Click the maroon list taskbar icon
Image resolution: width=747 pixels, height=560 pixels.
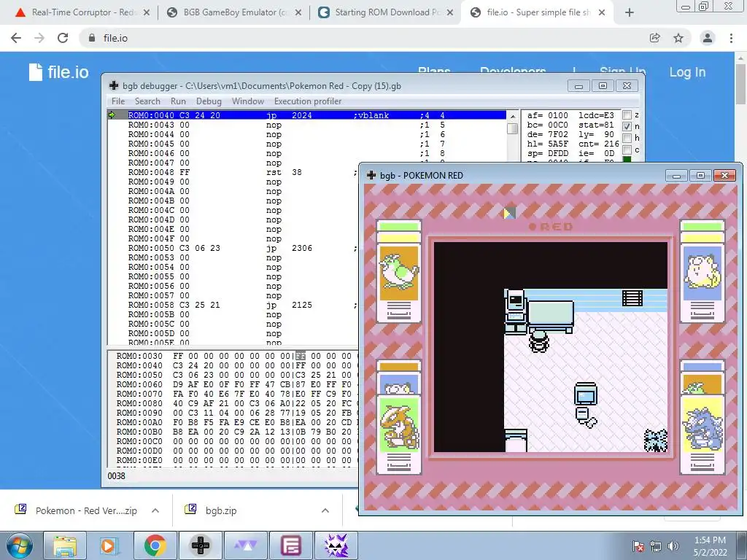[x=290, y=545]
